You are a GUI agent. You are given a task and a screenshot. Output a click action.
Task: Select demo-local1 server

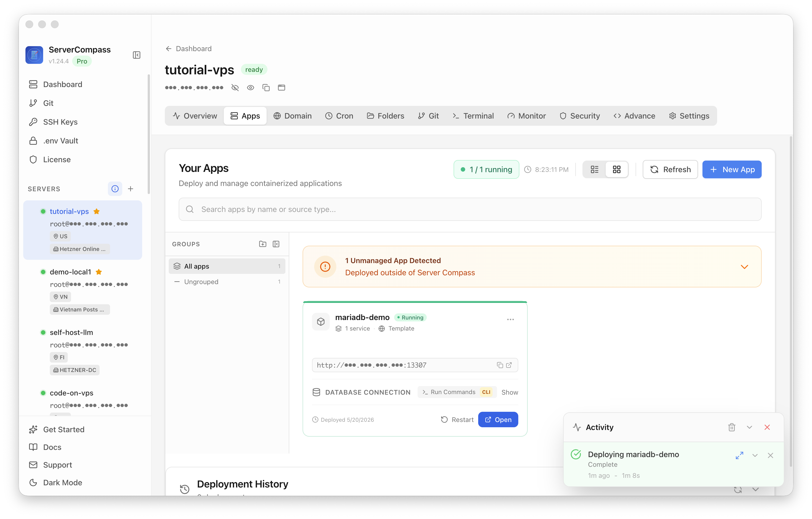click(x=83, y=290)
